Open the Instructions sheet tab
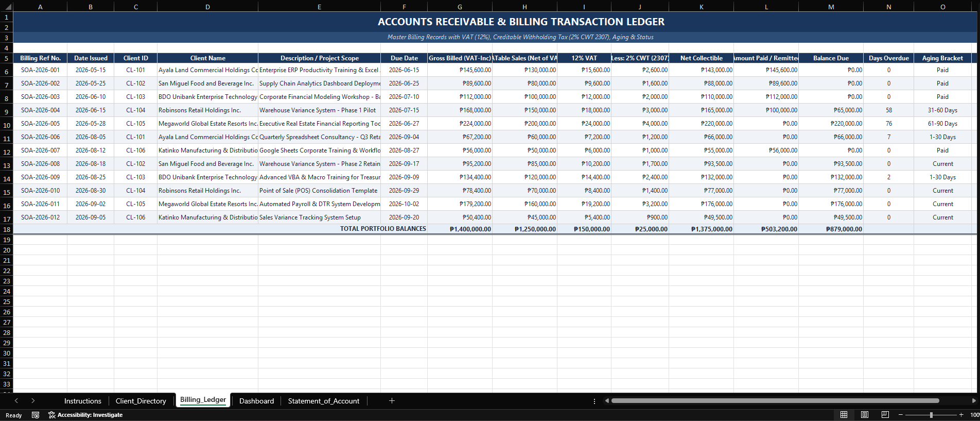Image resolution: width=980 pixels, height=421 pixels. [83, 401]
